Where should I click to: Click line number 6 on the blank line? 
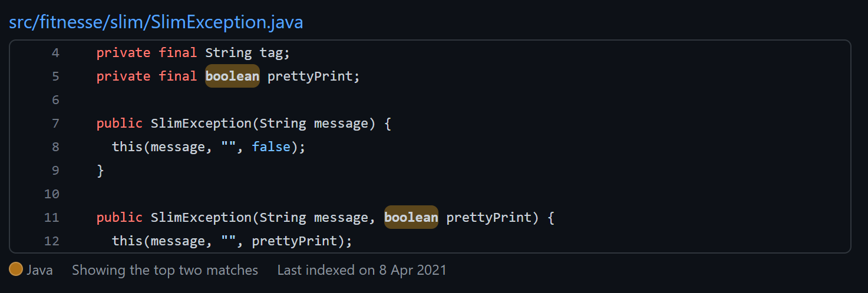coord(55,100)
